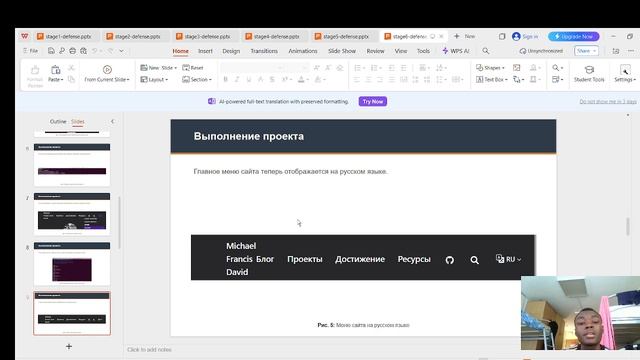This screenshot has width=640, height=360.
Task: Open the Design ribbon tab
Action: pos(231,51)
